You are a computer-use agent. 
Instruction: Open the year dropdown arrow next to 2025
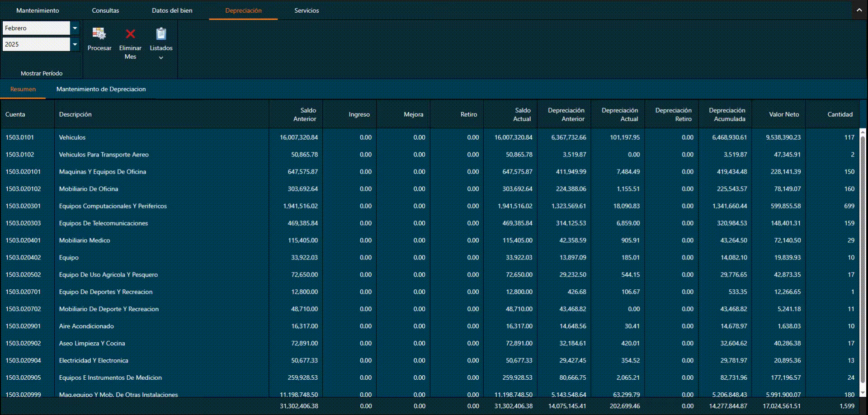(x=75, y=44)
